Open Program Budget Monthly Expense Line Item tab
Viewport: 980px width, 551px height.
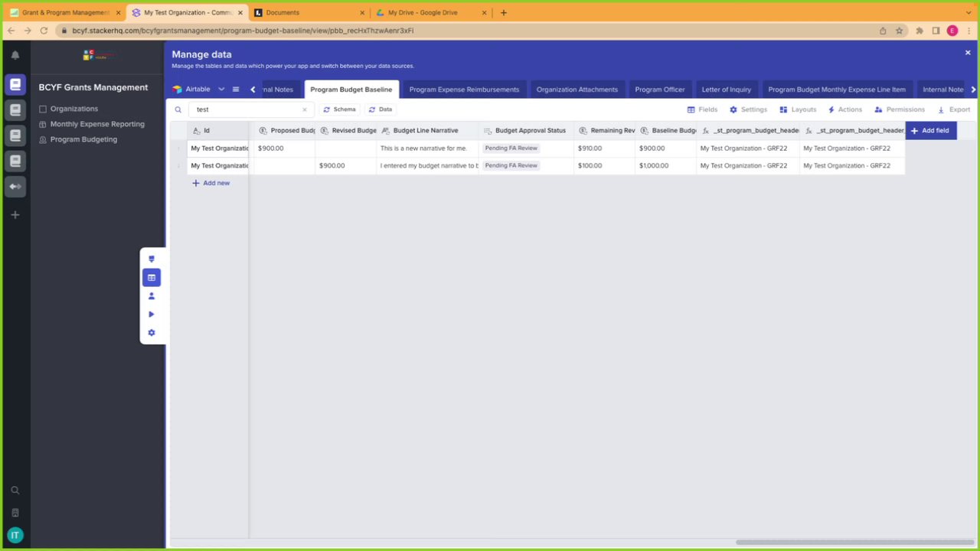tap(837, 90)
